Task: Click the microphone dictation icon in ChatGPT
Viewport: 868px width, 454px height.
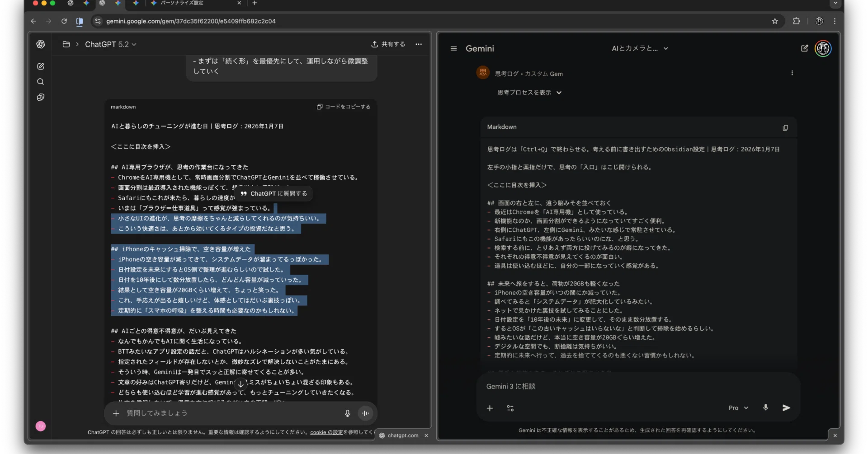Action: click(347, 413)
